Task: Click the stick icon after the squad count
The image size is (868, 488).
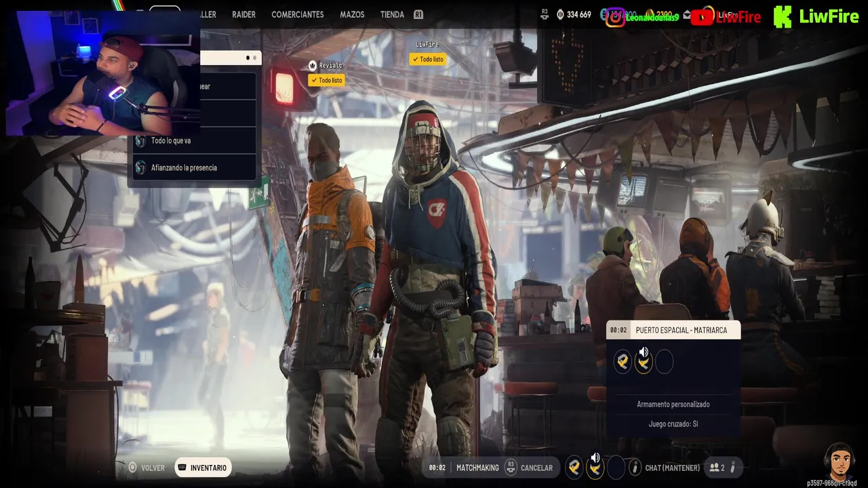Action: point(733,468)
